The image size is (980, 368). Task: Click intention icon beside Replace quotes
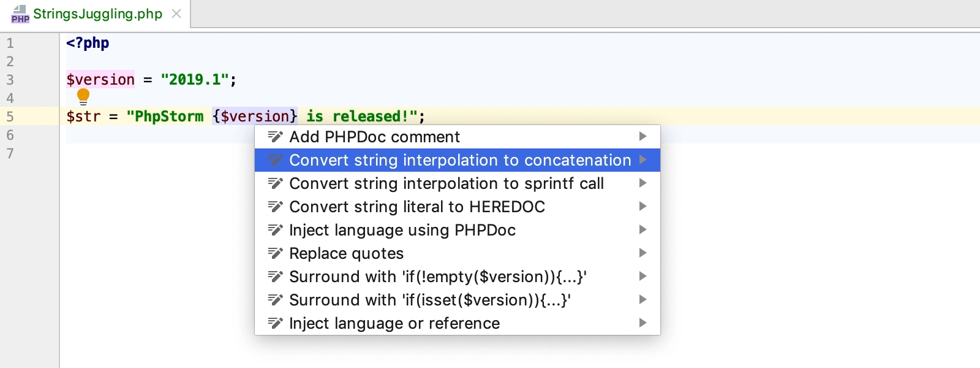click(276, 253)
